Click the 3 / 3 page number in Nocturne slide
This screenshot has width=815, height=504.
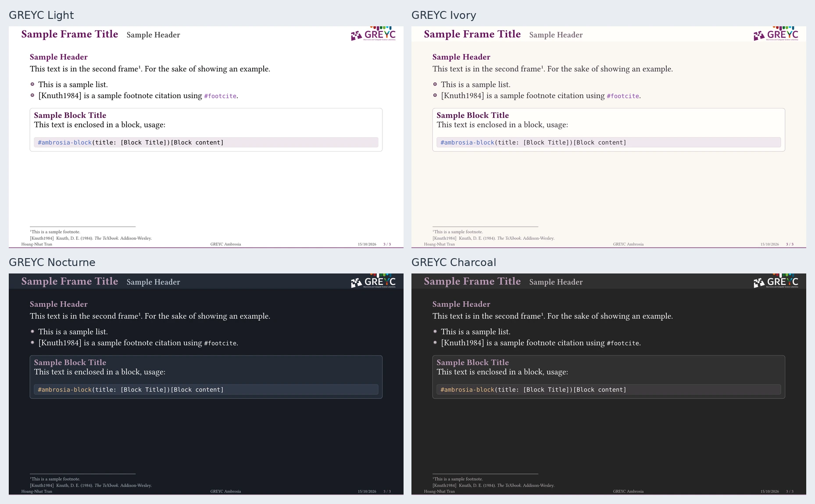coord(387,491)
